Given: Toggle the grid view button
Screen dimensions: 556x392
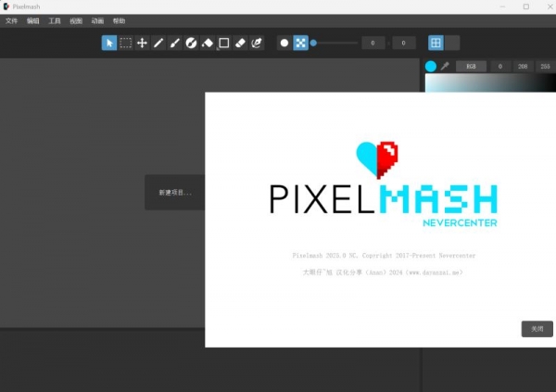Looking at the screenshot, I should coord(436,43).
